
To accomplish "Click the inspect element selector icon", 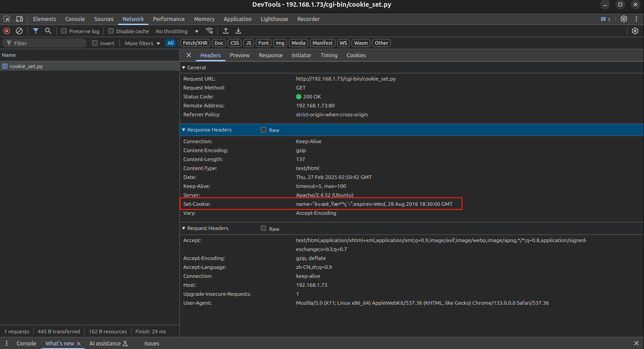I will (7, 19).
